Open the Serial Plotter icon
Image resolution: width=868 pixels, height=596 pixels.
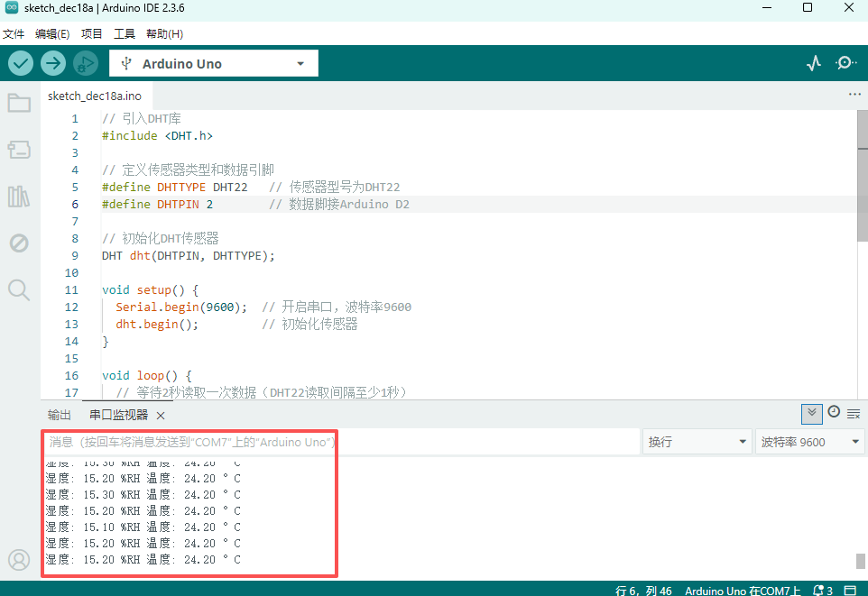click(814, 63)
